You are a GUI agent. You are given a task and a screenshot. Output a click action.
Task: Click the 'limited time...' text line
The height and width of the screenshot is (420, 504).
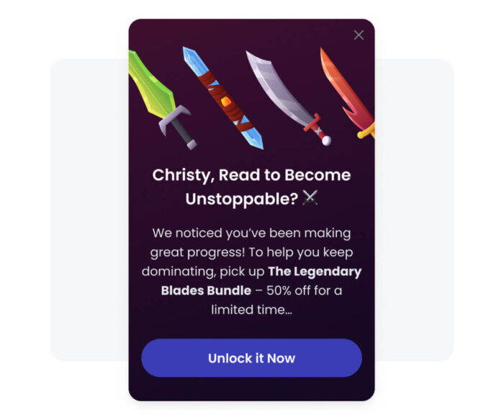(252, 310)
